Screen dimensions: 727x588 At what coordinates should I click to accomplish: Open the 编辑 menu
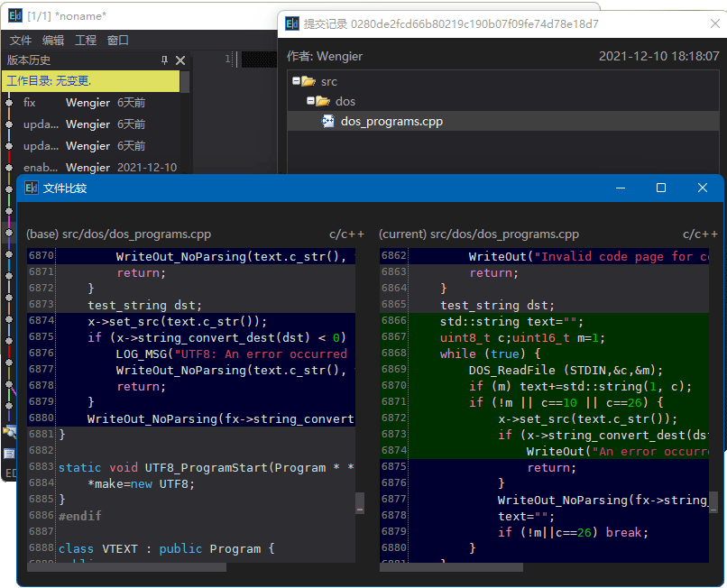[53, 41]
